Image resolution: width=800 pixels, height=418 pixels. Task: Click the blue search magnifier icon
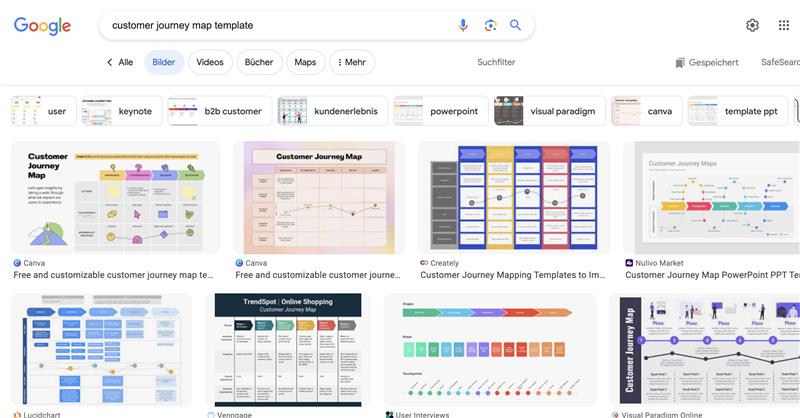point(516,25)
